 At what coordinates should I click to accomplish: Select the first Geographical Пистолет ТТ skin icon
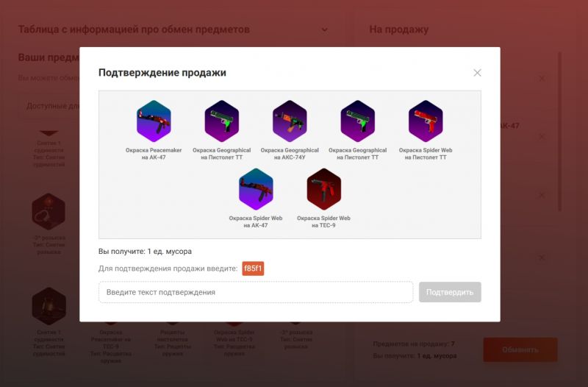click(222, 121)
